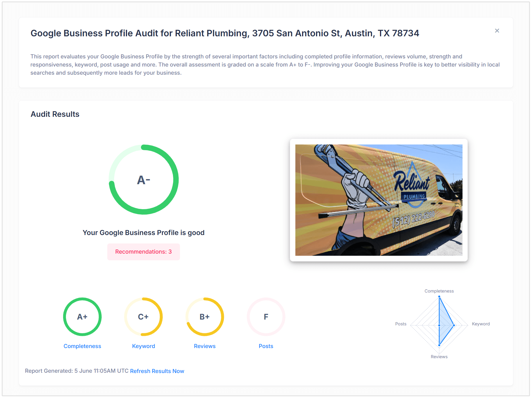
Task: Open the Reviews category link
Action: (205, 346)
